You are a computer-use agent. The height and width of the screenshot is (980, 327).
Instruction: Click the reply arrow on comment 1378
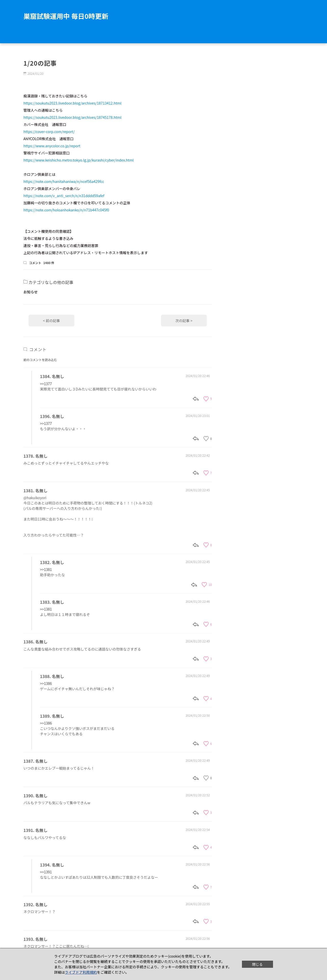[196, 473]
